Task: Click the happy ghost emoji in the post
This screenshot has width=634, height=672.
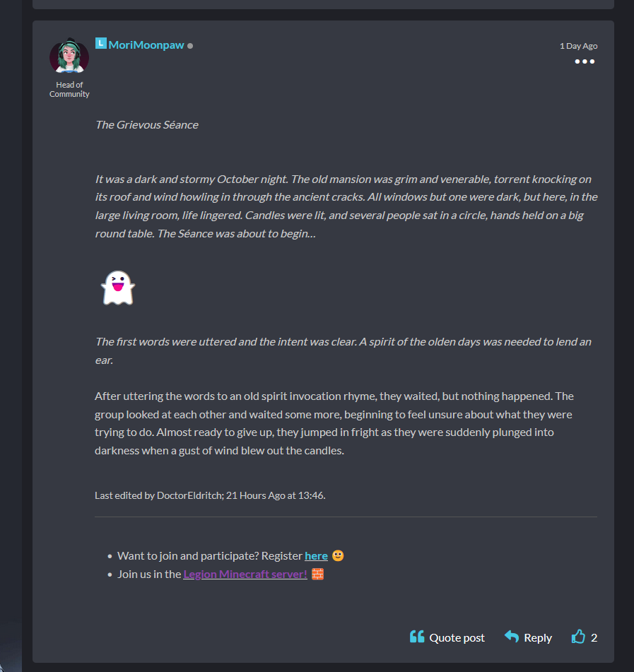Action: 117,288
